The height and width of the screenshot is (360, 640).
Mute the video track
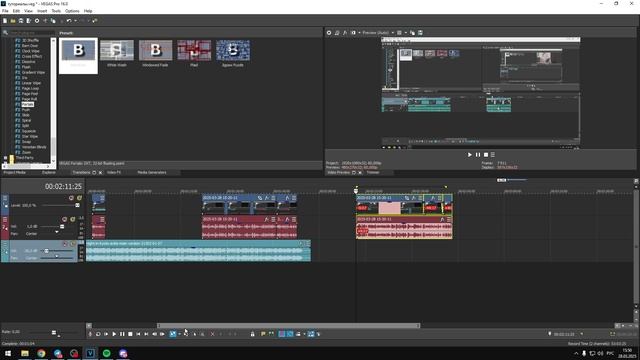(x=71, y=198)
